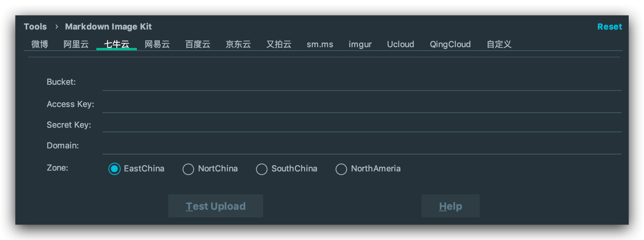Open the imgur tab
This screenshot has width=644, height=240.
[360, 44]
